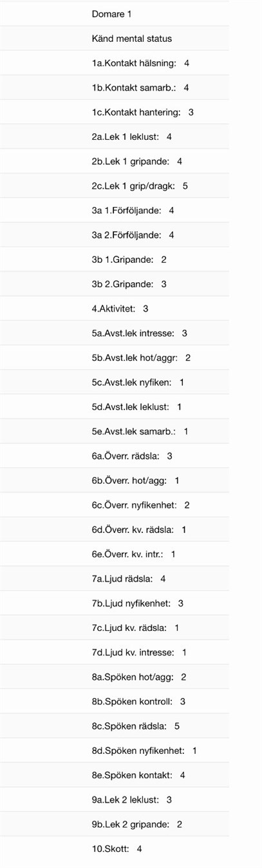Click 5b.Avst.lek hot/aggr entry

[x=115, y=358]
